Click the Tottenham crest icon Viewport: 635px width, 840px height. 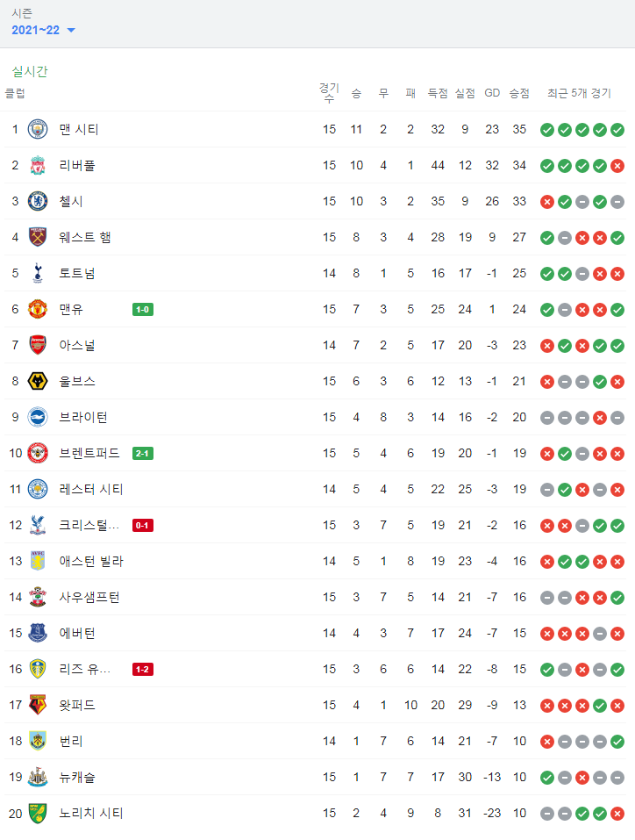coord(38,273)
